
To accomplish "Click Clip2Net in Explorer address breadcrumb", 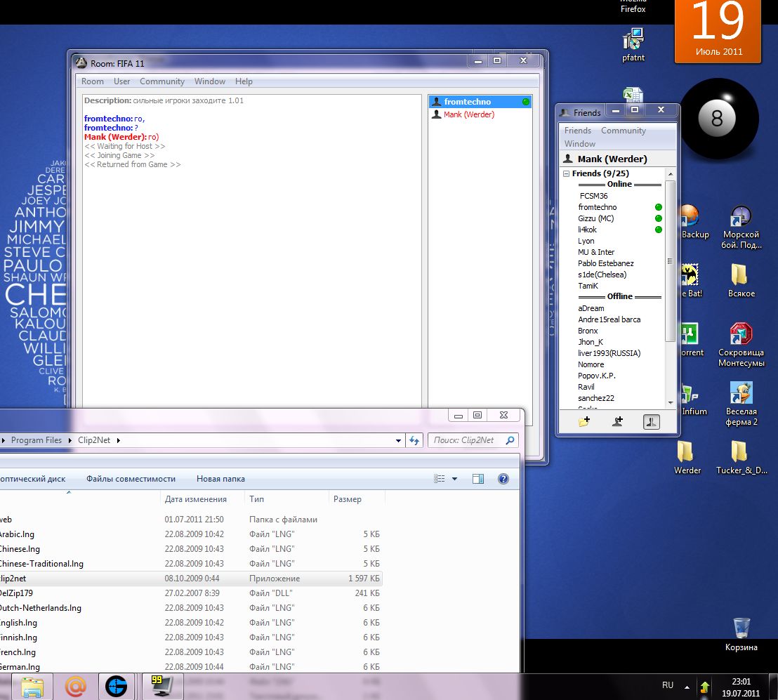I will click(x=94, y=440).
